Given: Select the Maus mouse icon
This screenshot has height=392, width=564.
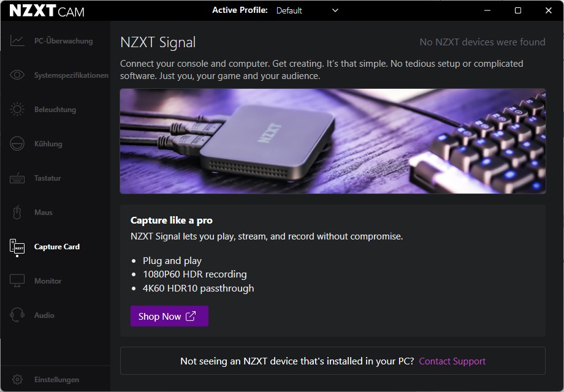Looking at the screenshot, I should [x=17, y=213].
